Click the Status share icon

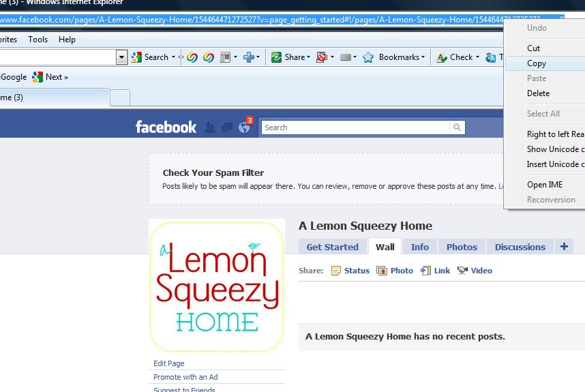coord(335,271)
